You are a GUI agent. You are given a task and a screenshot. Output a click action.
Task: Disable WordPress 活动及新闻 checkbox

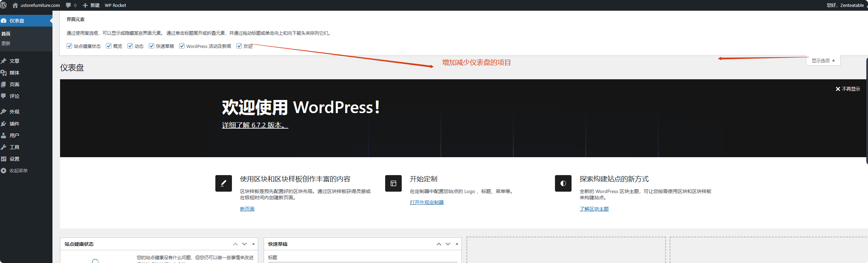182,46
